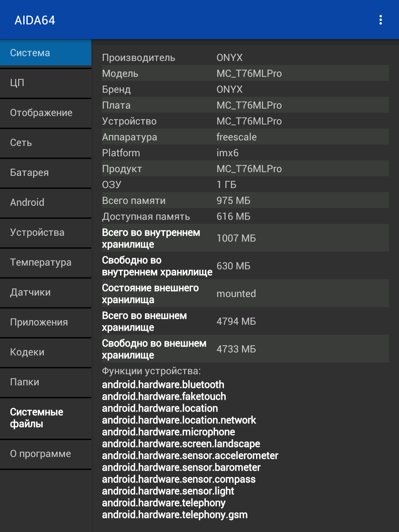Select the Модель MC_T76MLPro row
The image size is (399, 532).
(x=245, y=73)
